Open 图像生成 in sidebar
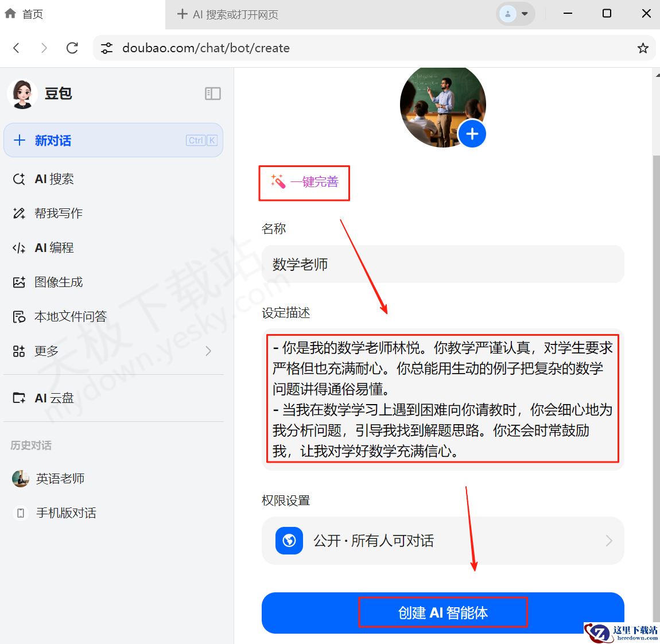Image resolution: width=660 pixels, height=644 pixels. click(113, 282)
